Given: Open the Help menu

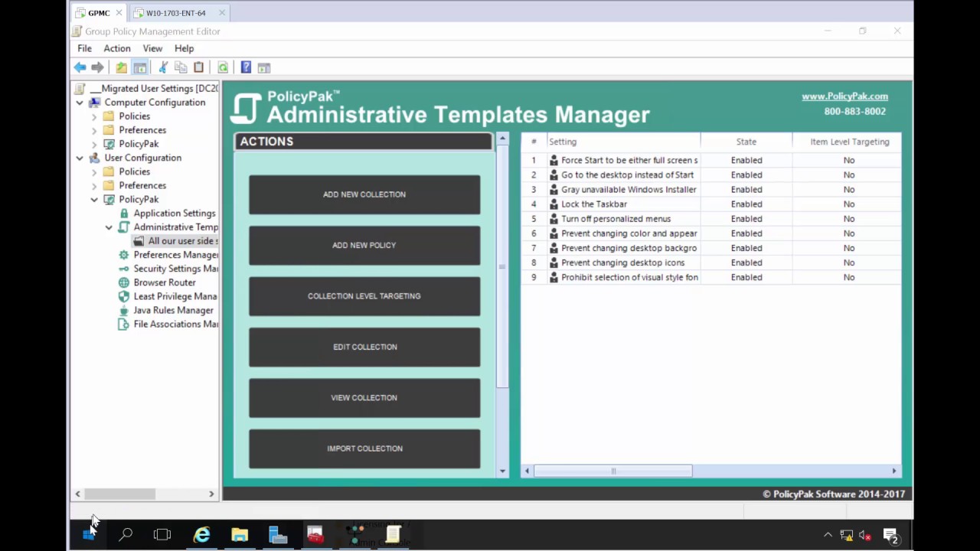Looking at the screenshot, I should coord(184,48).
